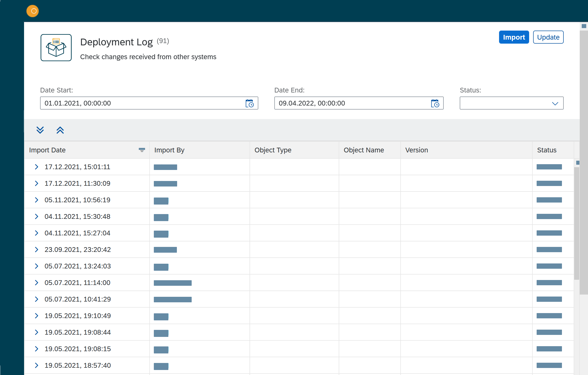Expand row 04.11.2021, 15:30:48
Viewport: 588px width, 375px height.
(x=37, y=216)
